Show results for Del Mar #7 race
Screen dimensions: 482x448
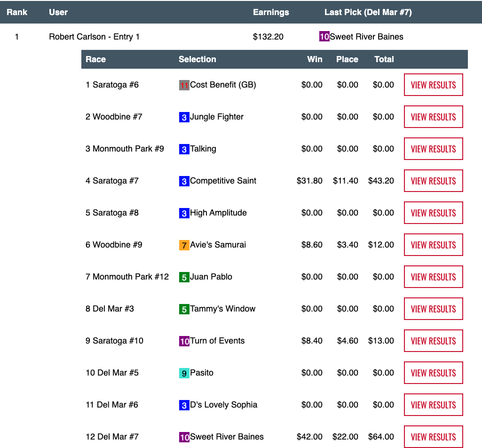[x=433, y=436]
